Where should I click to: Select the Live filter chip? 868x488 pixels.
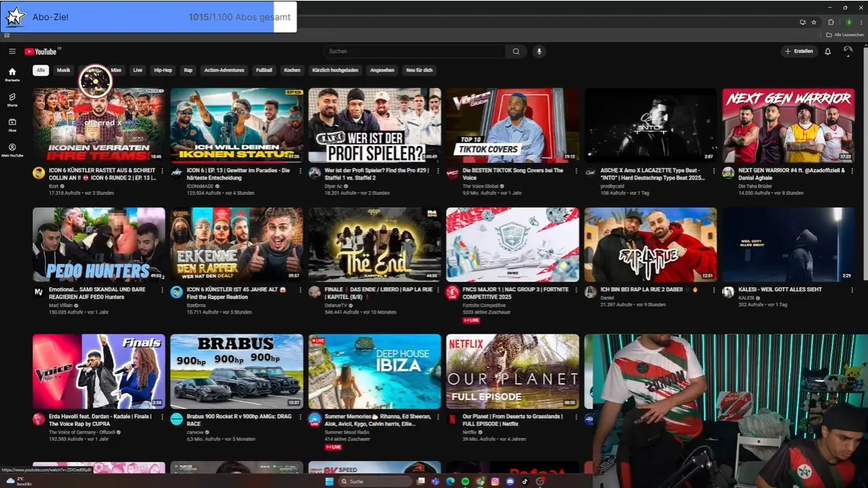137,71
